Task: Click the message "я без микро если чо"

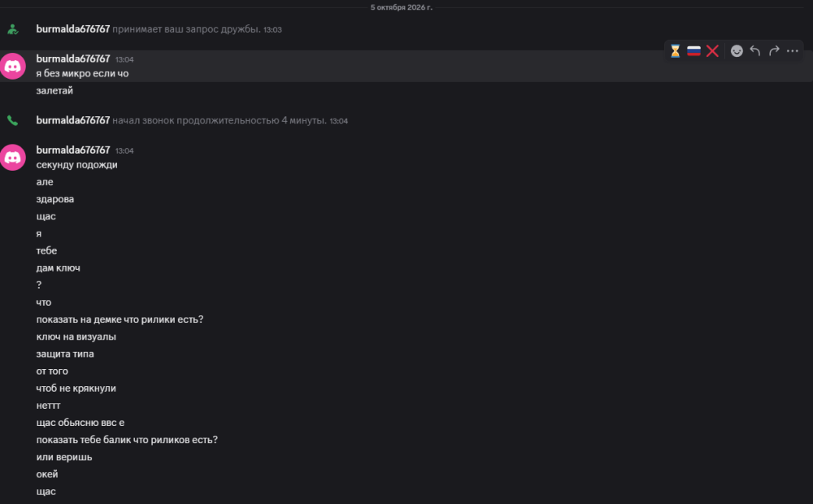Action: pyautogui.click(x=82, y=74)
